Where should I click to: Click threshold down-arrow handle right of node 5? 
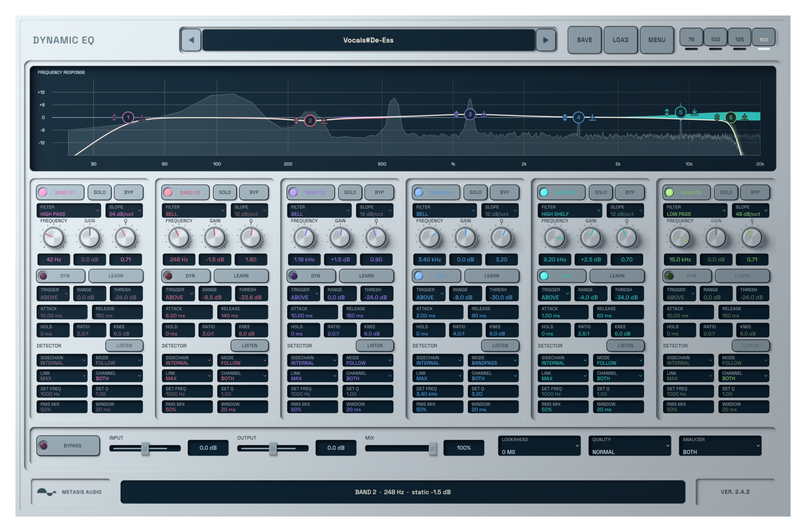coord(694,112)
